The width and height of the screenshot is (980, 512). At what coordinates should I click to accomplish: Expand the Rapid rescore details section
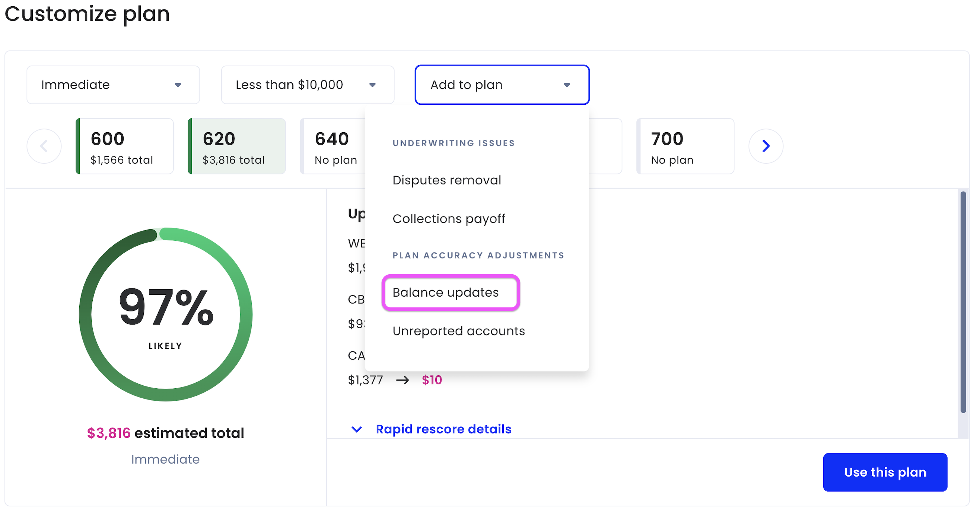click(443, 429)
